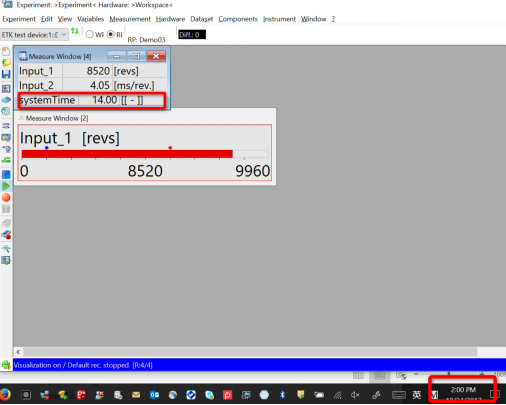This screenshot has width=506, height=405.
Task: Start recording with the orange circle icon
Action: (x=6, y=197)
